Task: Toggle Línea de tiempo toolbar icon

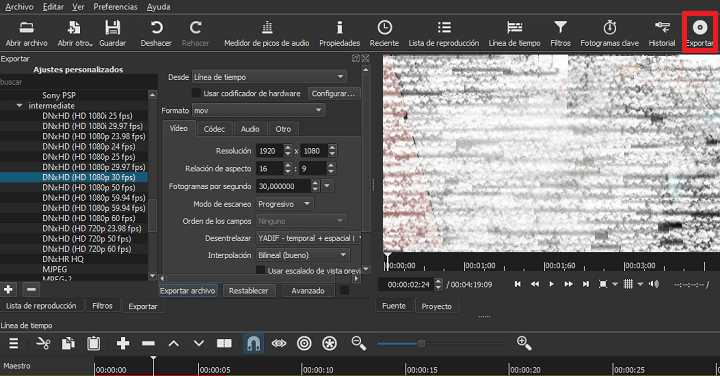Action: pos(514,34)
